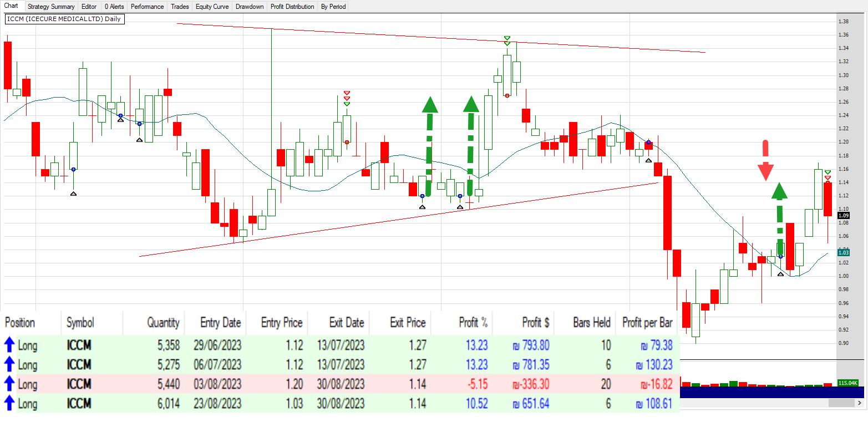Open the Profit Distribution tab
This screenshot has height=422, width=868.
(x=292, y=7)
